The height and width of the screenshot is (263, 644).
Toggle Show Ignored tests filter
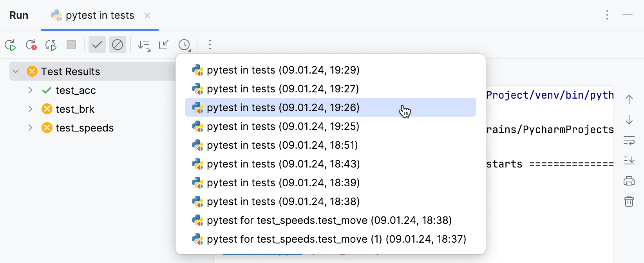tap(118, 45)
